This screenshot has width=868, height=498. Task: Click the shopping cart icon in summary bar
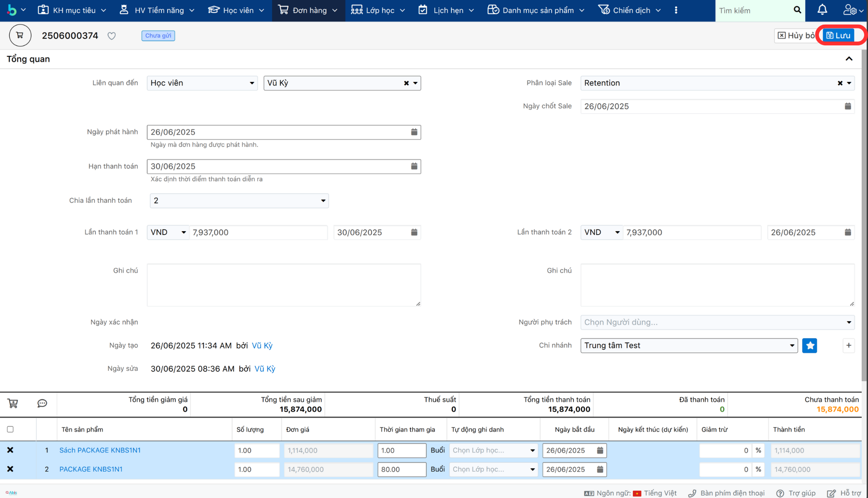click(x=13, y=403)
